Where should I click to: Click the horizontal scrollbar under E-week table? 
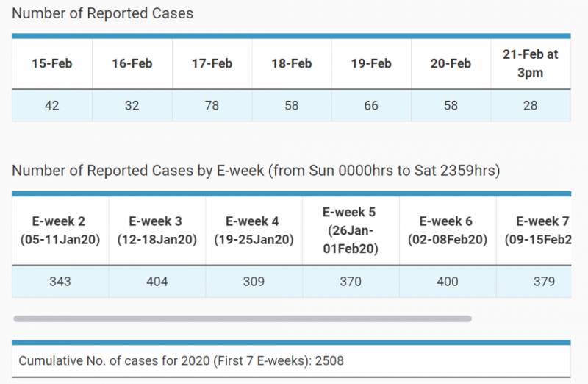(243, 319)
